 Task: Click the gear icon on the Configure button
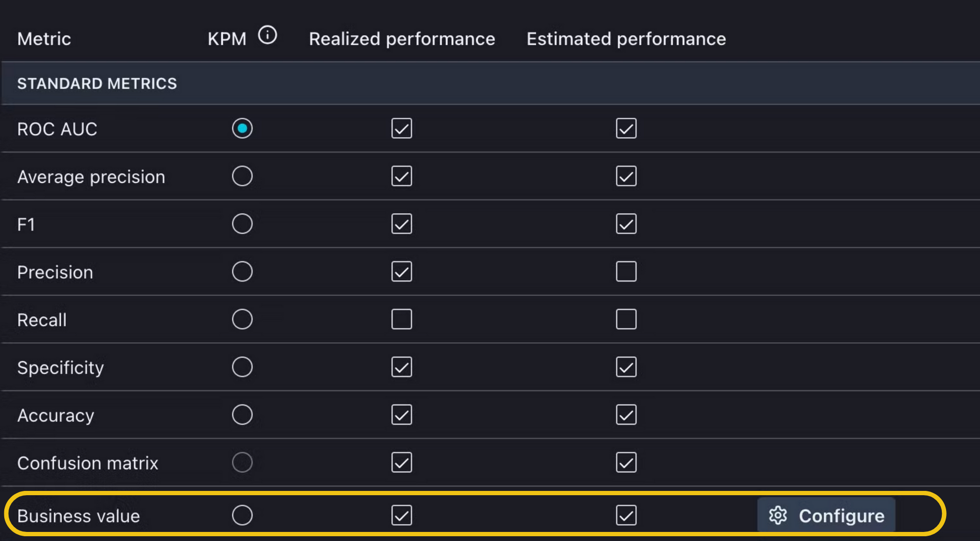[778, 515]
